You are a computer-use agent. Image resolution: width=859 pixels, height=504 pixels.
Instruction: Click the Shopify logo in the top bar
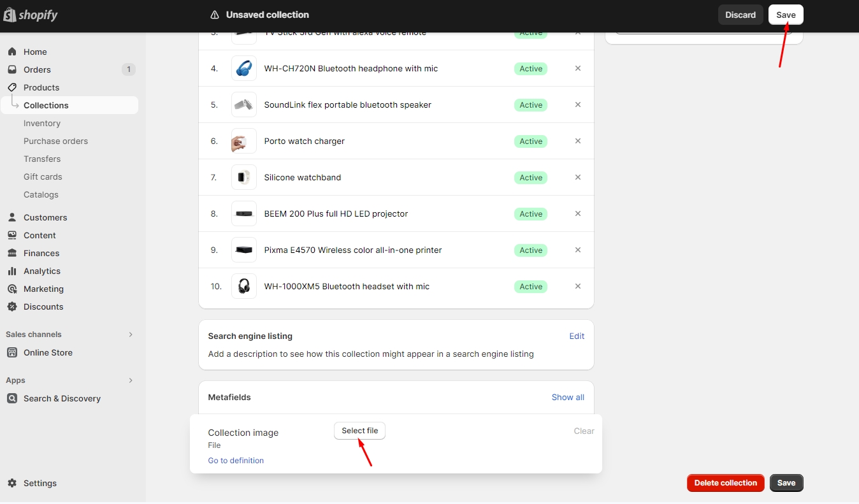click(x=31, y=15)
